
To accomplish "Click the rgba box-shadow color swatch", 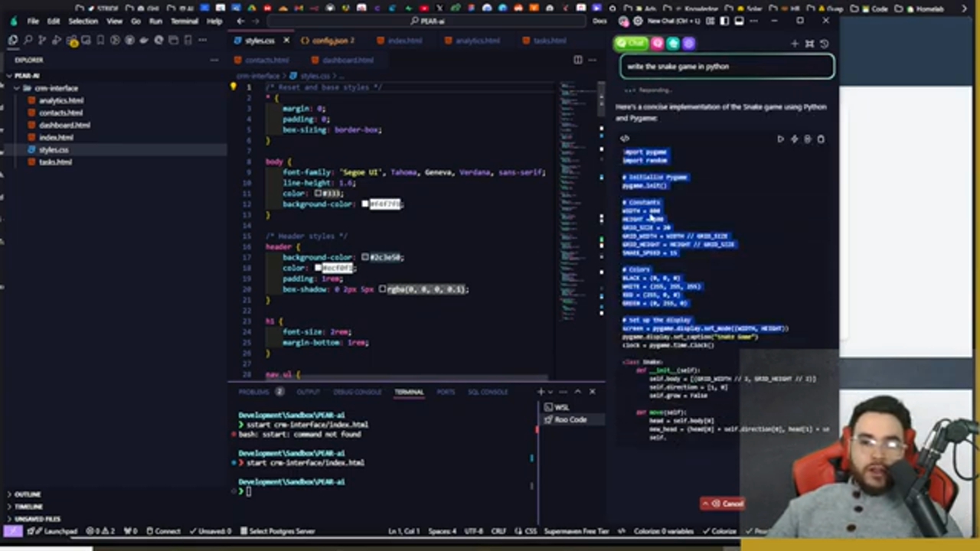I will coord(382,290).
